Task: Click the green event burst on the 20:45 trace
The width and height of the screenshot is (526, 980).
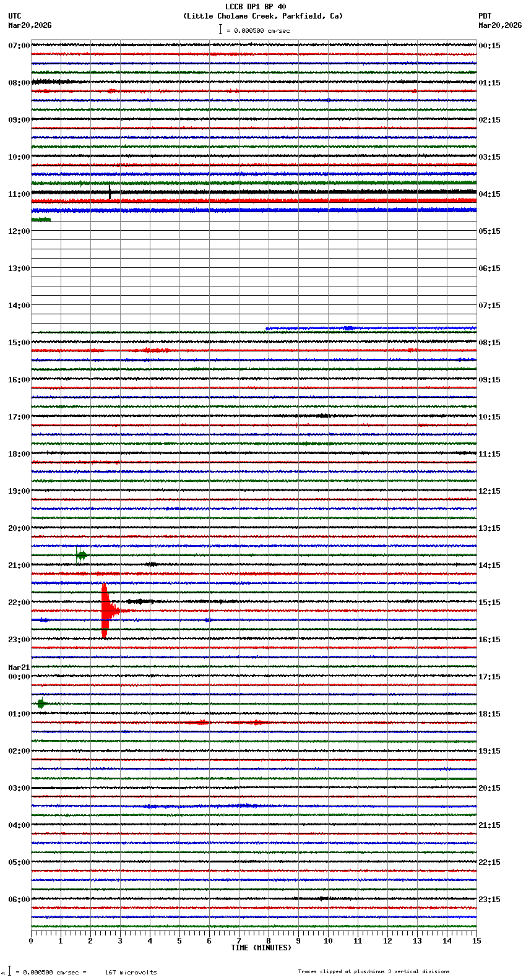Action: pos(80,555)
